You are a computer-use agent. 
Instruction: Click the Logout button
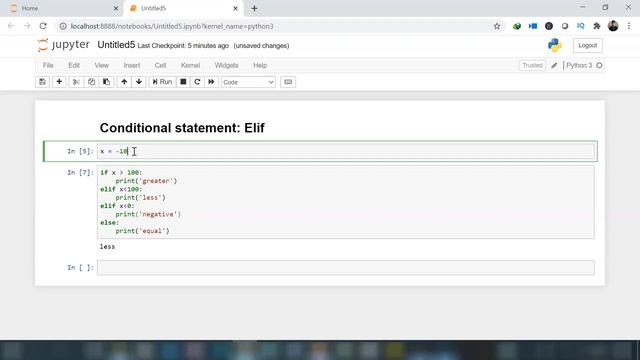point(587,45)
